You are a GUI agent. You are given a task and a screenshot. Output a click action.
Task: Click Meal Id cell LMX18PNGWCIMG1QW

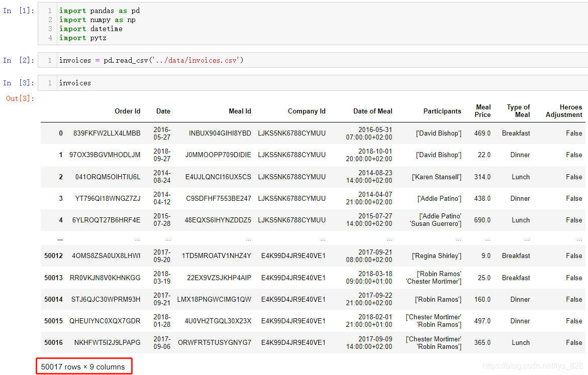pos(214,300)
